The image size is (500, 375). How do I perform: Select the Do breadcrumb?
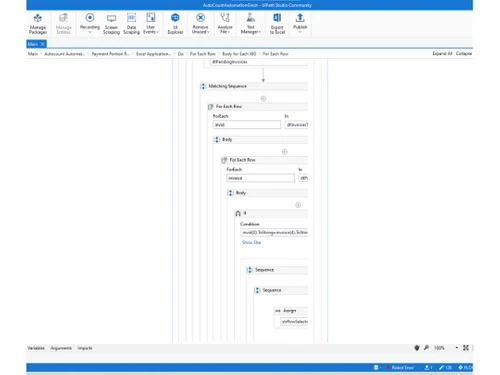click(181, 54)
